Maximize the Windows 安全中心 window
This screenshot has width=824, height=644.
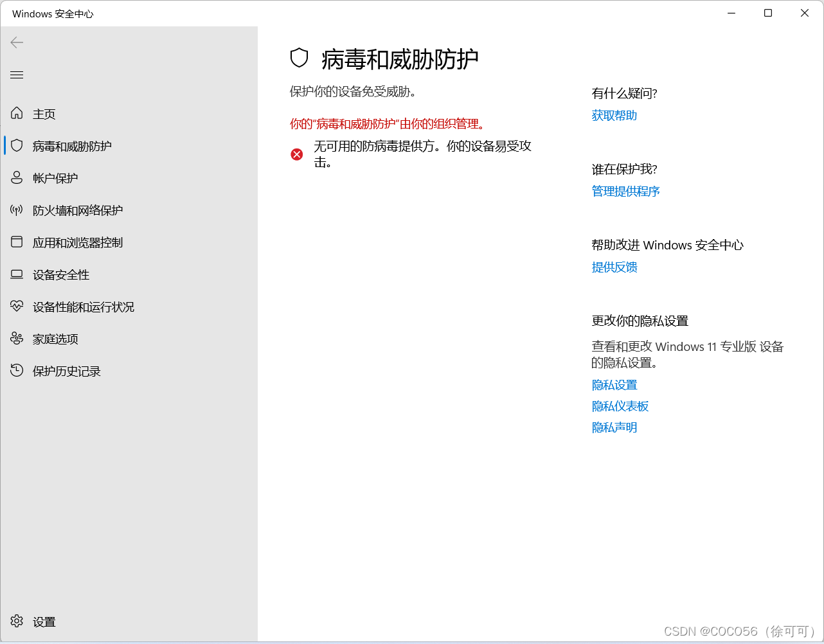768,13
